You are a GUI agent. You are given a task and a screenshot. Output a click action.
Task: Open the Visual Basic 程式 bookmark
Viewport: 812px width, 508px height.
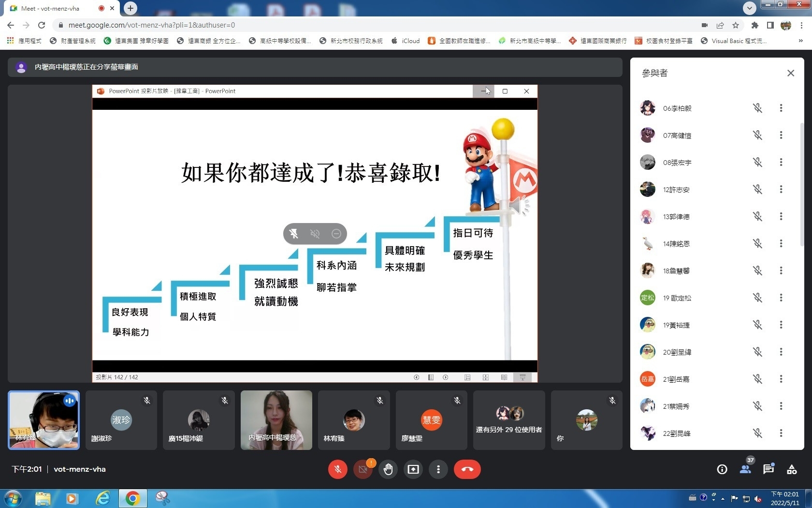[733, 41]
